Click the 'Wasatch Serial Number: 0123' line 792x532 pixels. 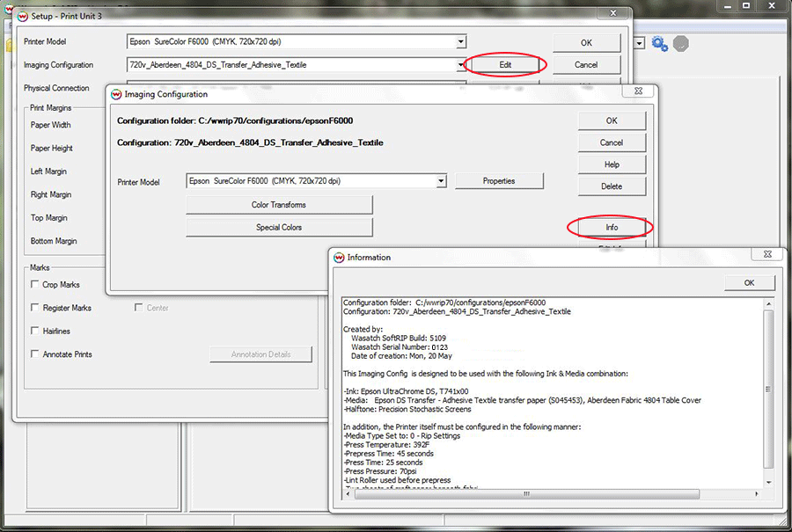coord(400,346)
